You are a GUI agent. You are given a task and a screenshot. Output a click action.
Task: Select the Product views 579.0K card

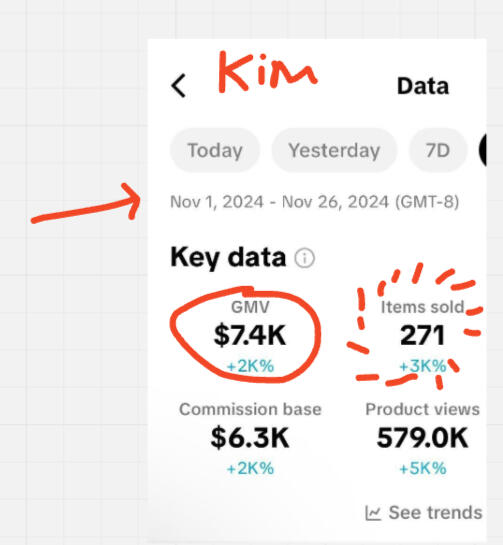pos(422,438)
